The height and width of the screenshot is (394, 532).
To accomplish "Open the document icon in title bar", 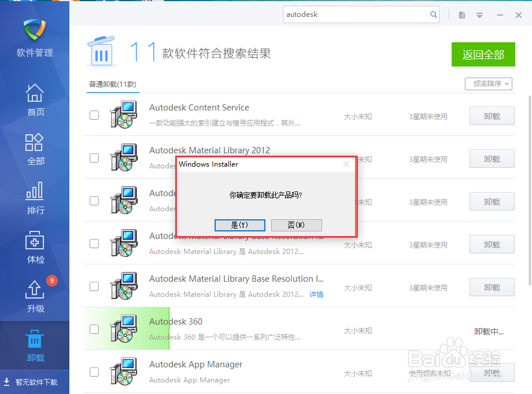I will (x=462, y=15).
